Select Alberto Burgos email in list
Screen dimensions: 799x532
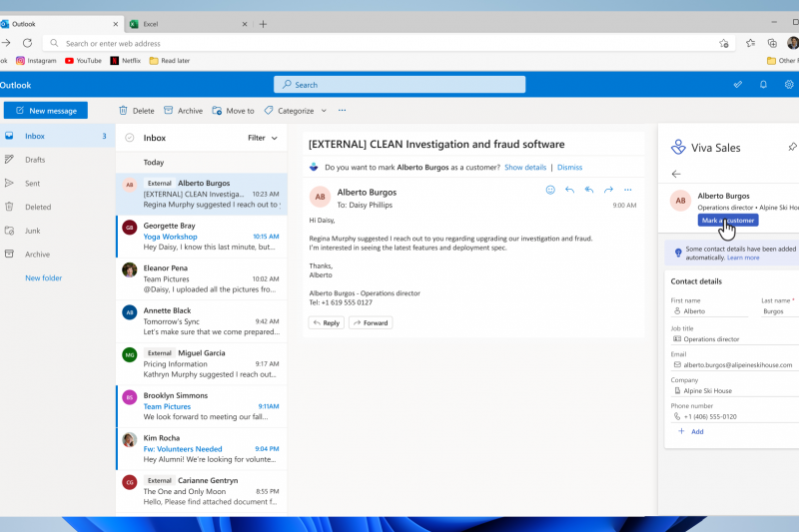tap(202, 194)
